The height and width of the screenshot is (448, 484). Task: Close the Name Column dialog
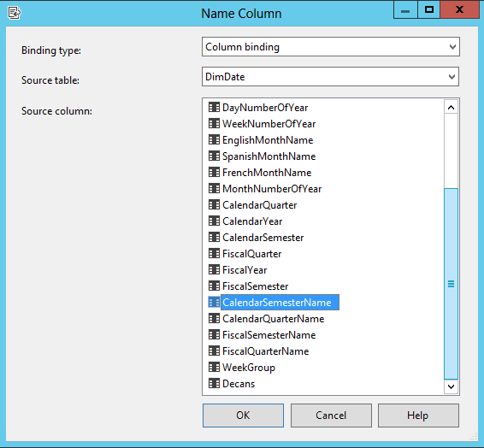[x=459, y=9]
